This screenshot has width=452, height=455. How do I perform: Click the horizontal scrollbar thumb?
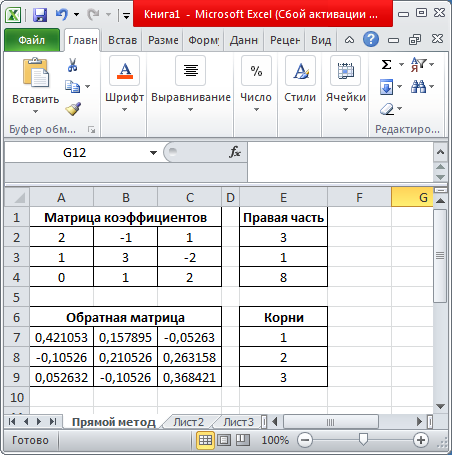pyautogui.click(x=330, y=422)
